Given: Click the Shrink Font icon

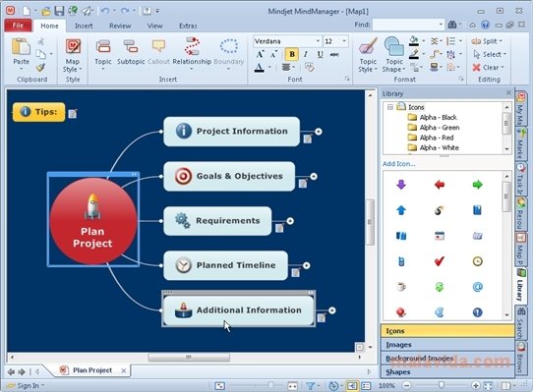Looking at the screenshot, I should pyautogui.click(x=273, y=54).
